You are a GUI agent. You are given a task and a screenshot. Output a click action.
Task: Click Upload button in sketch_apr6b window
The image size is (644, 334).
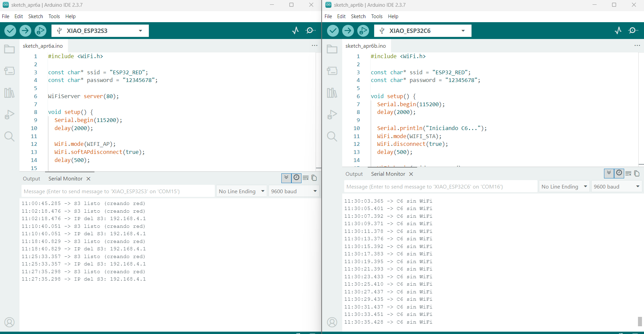pos(348,31)
